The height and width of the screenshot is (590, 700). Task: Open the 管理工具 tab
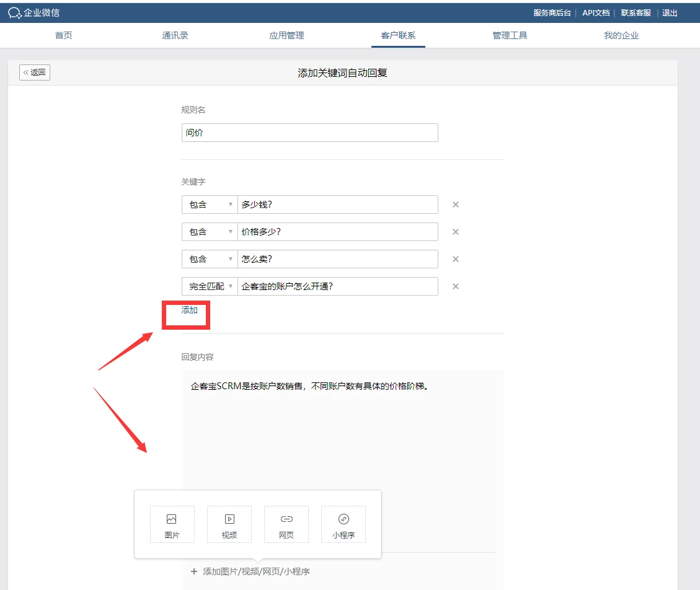tap(510, 35)
